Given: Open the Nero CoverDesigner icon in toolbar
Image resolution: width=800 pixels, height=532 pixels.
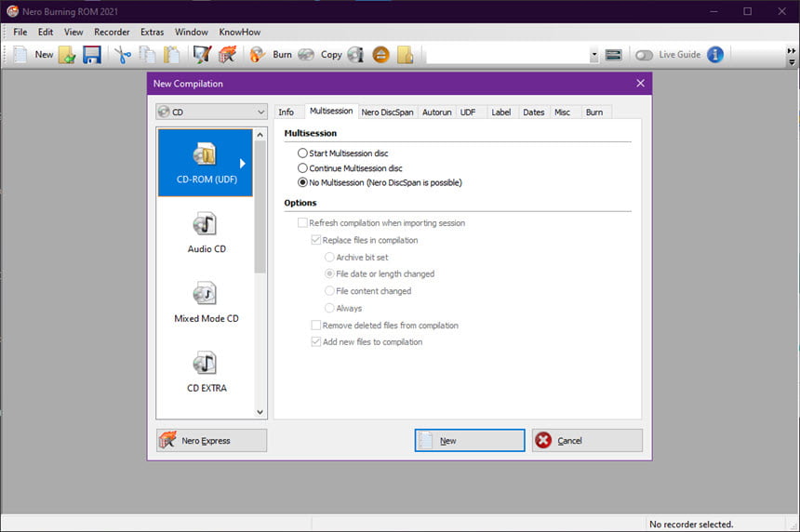Looking at the screenshot, I should tap(202, 55).
